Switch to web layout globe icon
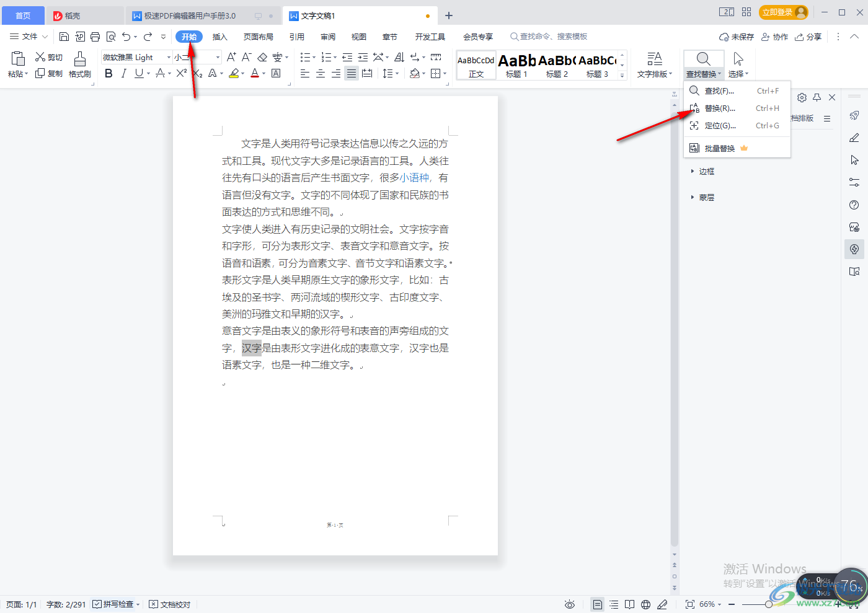 click(x=645, y=604)
